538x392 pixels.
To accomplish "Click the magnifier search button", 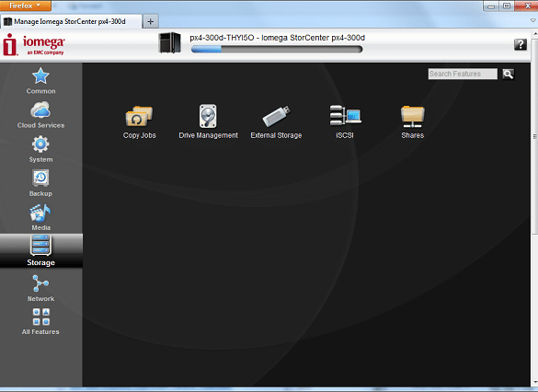I will pos(509,74).
